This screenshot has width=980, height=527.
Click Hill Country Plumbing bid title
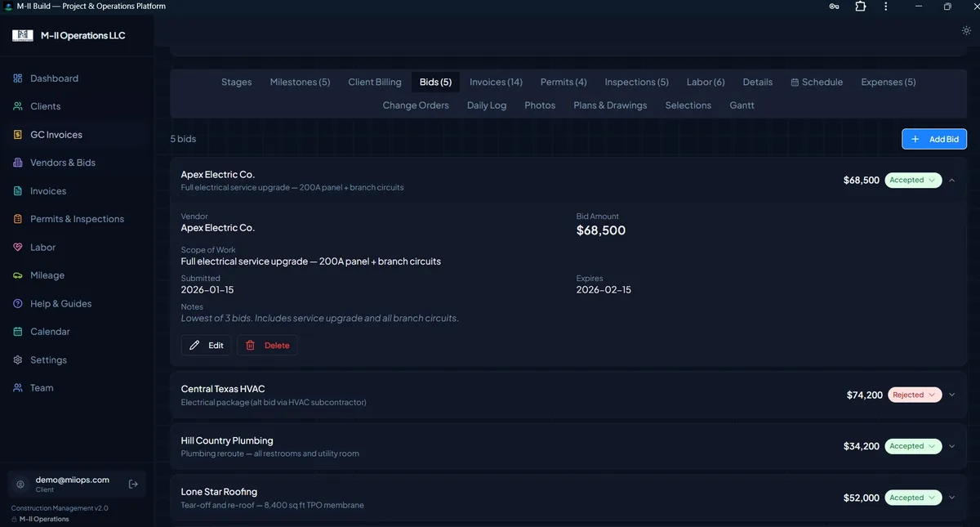click(227, 440)
